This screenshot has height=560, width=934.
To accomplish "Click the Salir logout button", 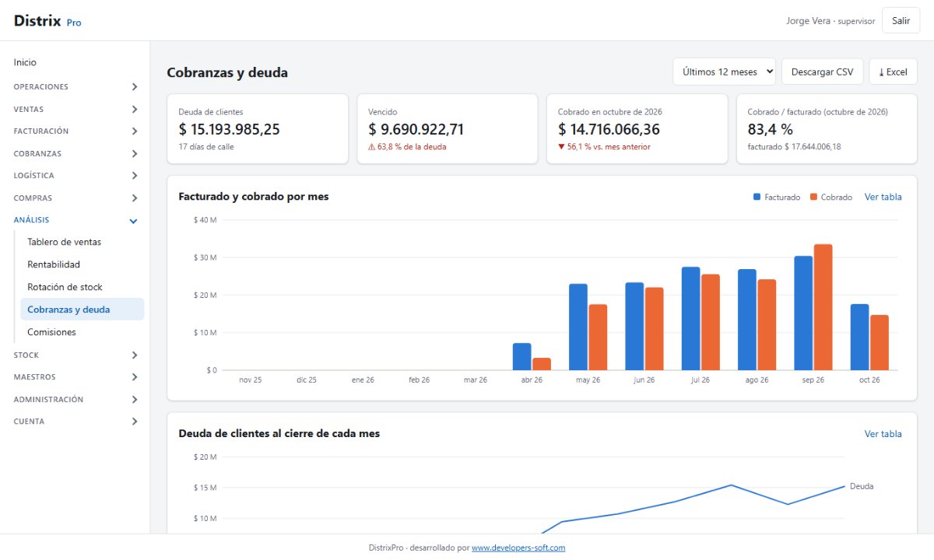I will tap(901, 21).
